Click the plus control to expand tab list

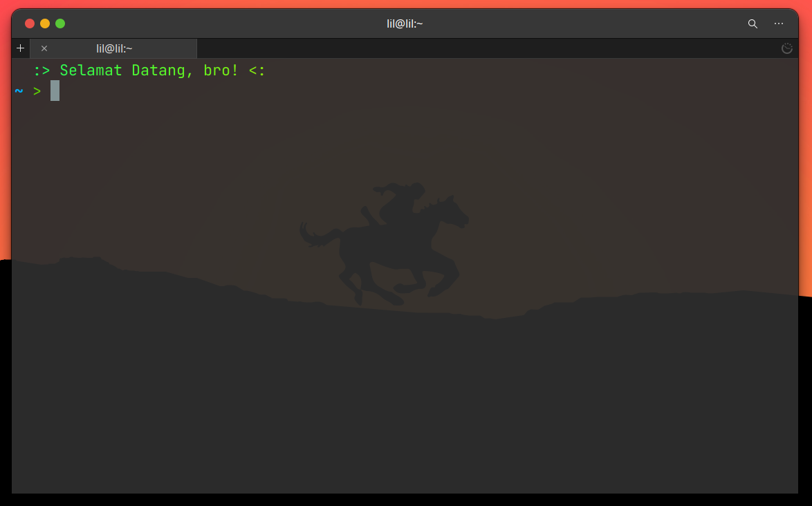[20, 48]
